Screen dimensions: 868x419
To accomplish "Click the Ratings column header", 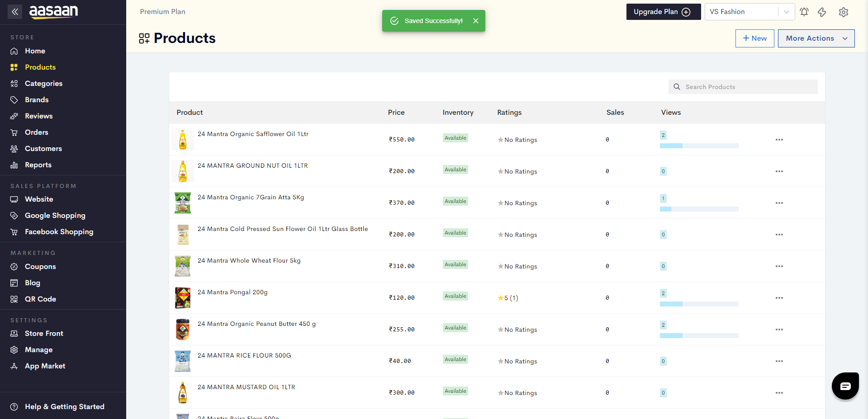I will [x=509, y=113].
